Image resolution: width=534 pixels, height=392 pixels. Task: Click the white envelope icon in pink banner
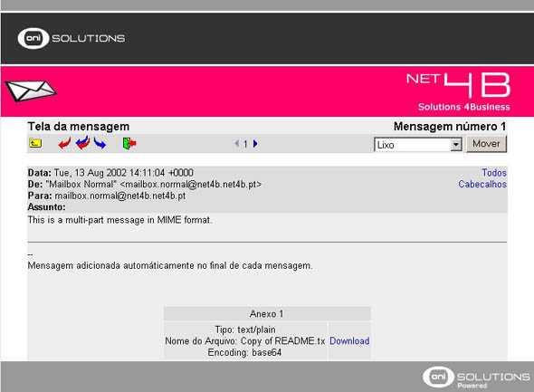click(30, 91)
